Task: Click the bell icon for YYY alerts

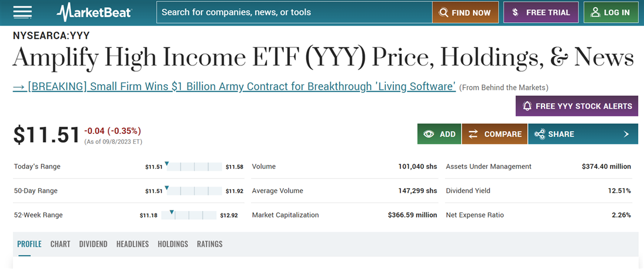Action: [527, 106]
